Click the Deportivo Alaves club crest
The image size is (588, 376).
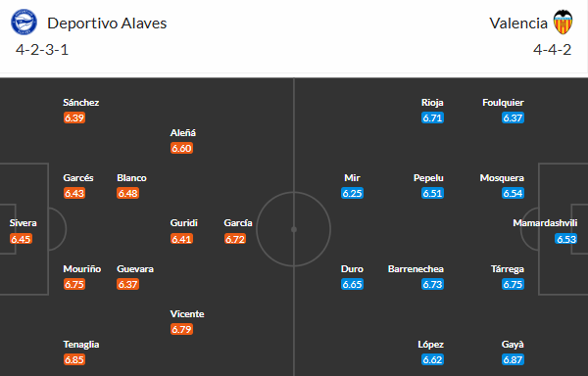24,23
